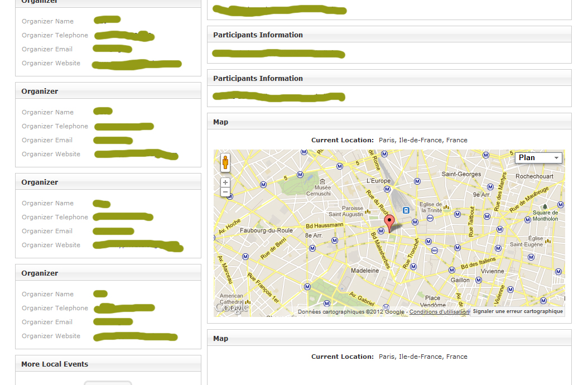Click Square de Montholon tree icon
The image size is (588, 385).
pos(544,206)
